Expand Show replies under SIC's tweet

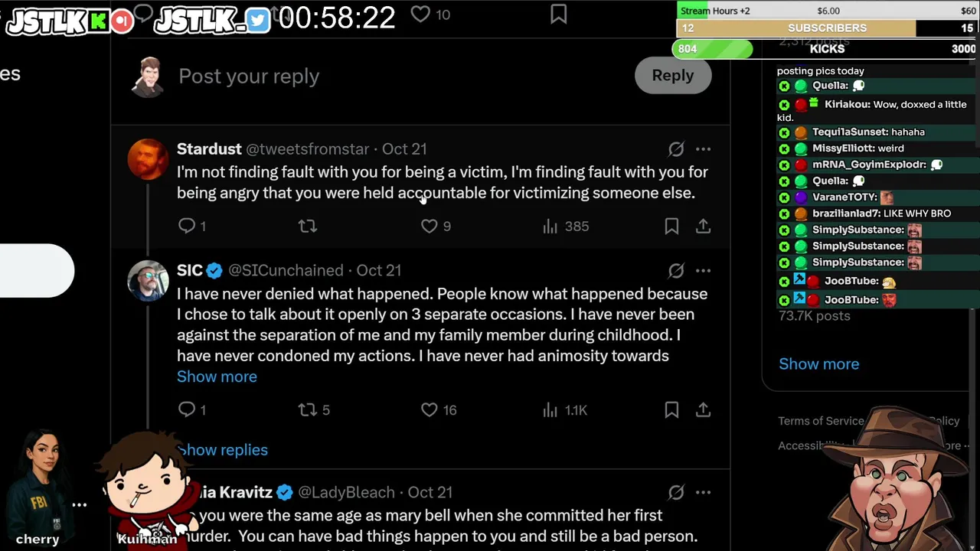[x=226, y=450]
